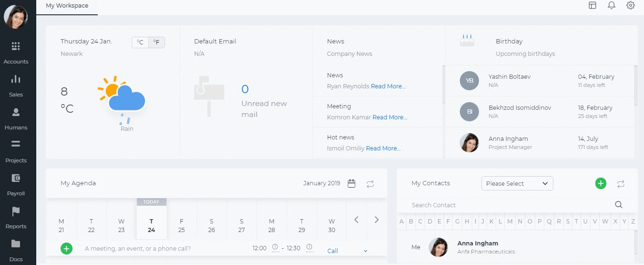
Task: Open Yashin Boltaev birthday entry
Action: coord(540,81)
